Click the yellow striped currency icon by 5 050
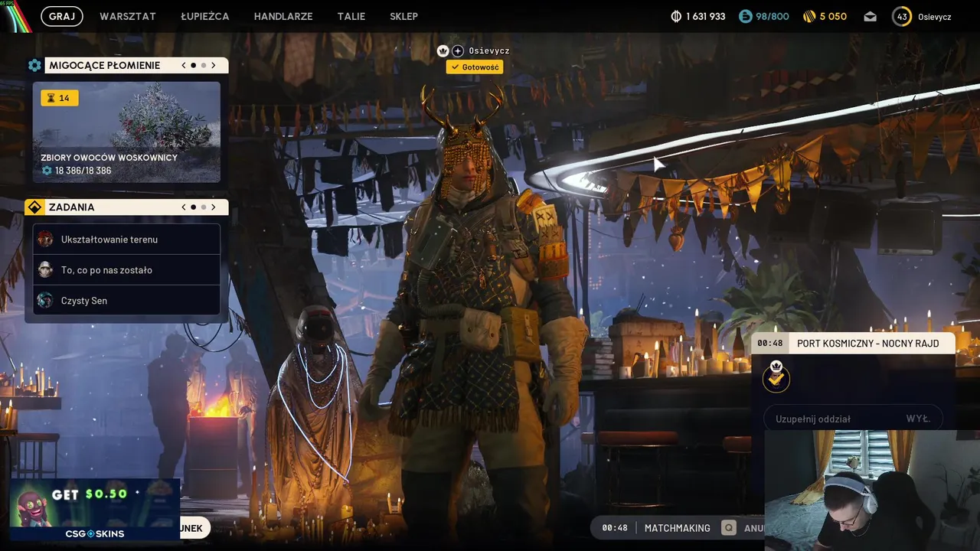980x551 pixels. pyautogui.click(x=809, y=16)
